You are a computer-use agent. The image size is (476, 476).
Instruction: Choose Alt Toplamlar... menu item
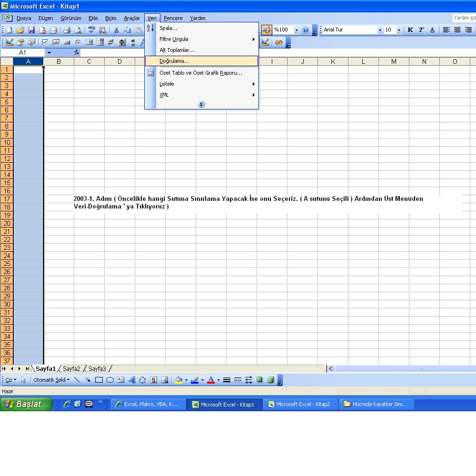(x=201, y=50)
